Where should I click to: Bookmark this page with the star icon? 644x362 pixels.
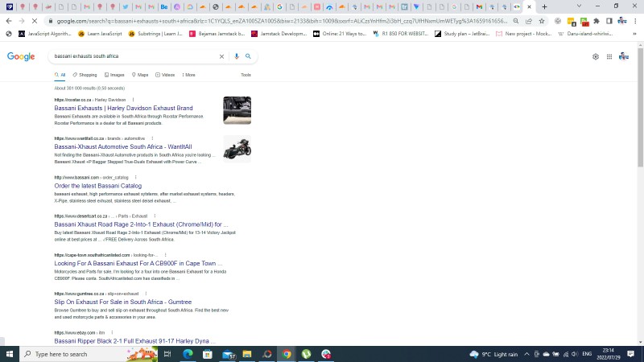(542, 21)
